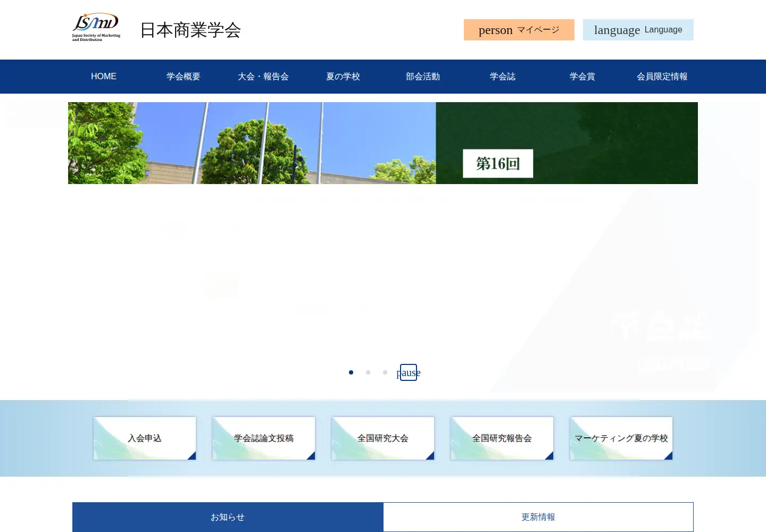Open the 会員限定情報 menu item
Screen dimensions: 766x532
tap(662, 77)
